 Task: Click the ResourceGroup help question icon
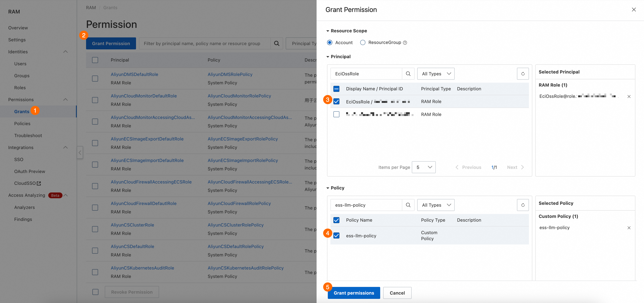pyautogui.click(x=405, y=43)
